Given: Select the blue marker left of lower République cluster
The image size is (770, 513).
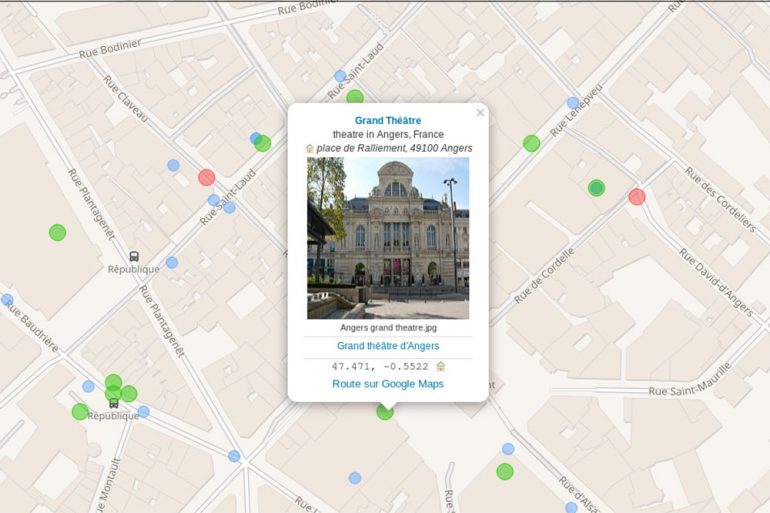Looking at the screenshot, I should click(x=88, y=386).
